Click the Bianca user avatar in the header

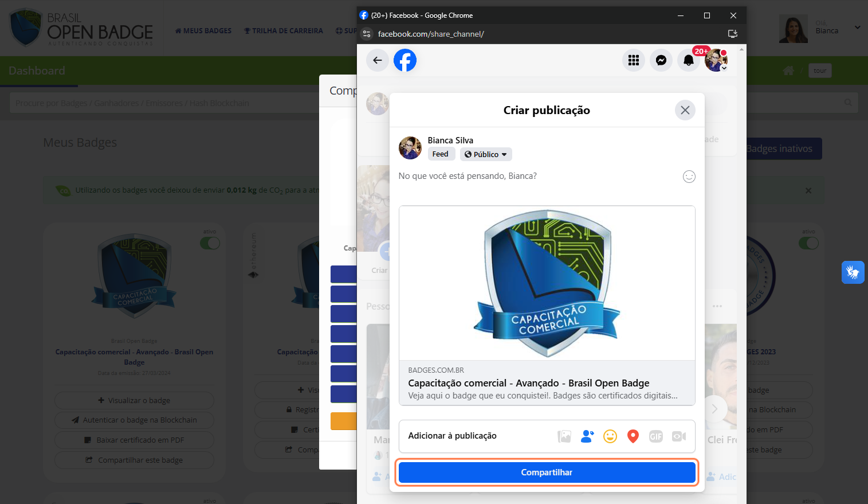(794, 29)
